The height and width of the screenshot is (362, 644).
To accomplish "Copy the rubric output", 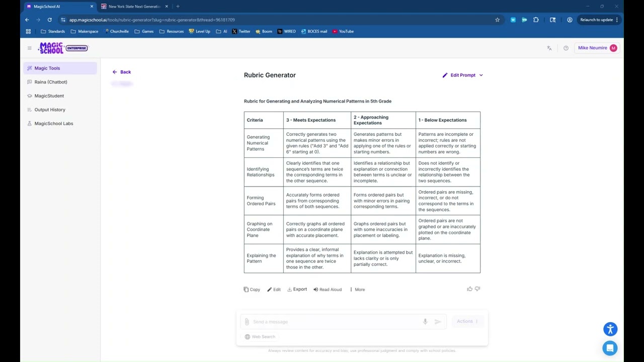I will 252,290.
